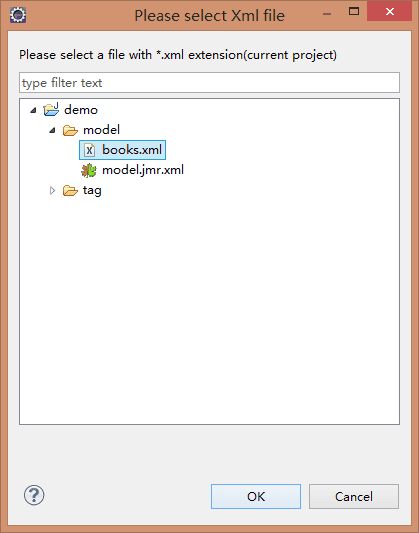This screenshot has width=419, height=533.
Task: Collapse the demo project node
Action: click(x=33, y=110)
